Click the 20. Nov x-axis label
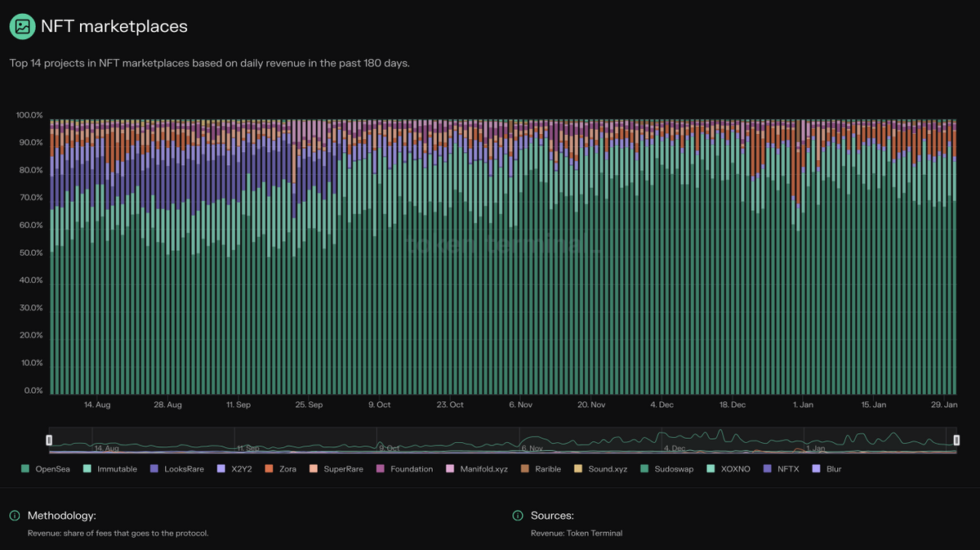 (x=591, y=405)
